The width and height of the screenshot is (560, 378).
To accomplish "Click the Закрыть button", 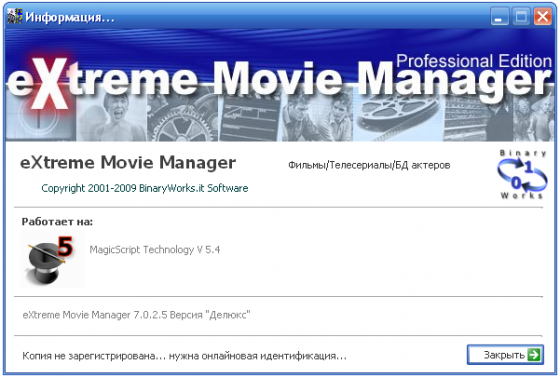I will tap(505, 354).
